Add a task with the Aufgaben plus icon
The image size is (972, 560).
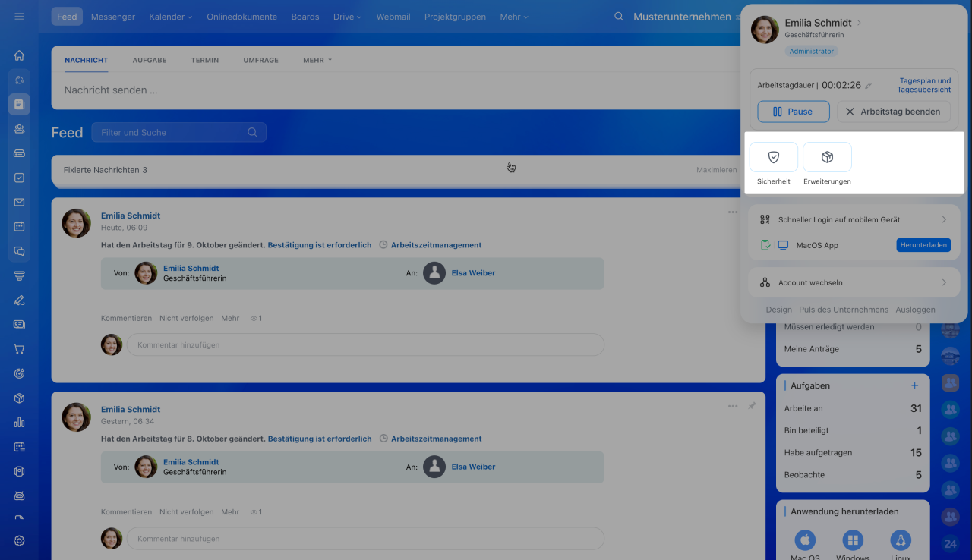click(914, 385)
